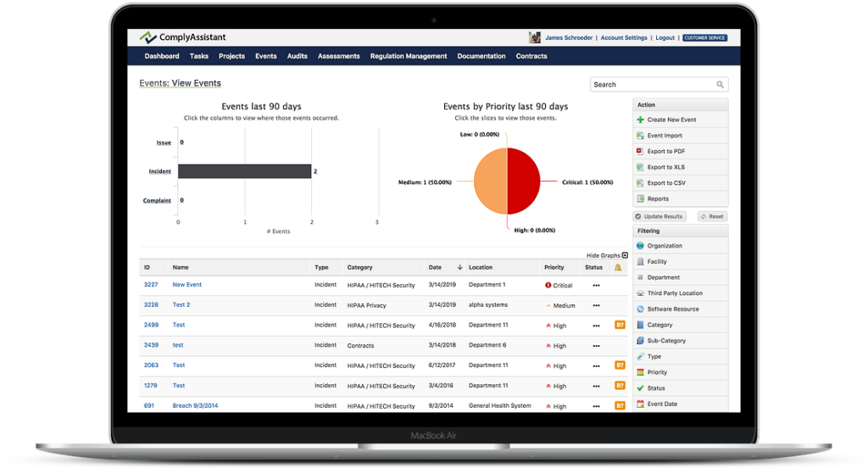The image size is (868, 468).
Task: Open the Breach 9/3/2014 event link
Action: (195, 406)
